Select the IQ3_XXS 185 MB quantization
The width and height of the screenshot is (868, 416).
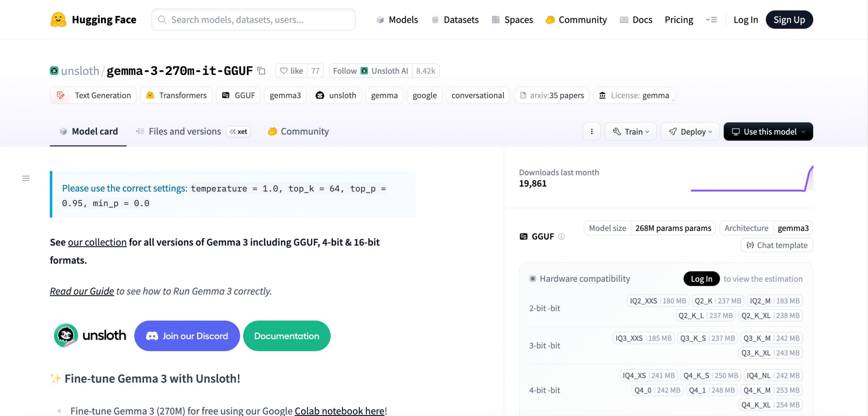click(644, 338)
